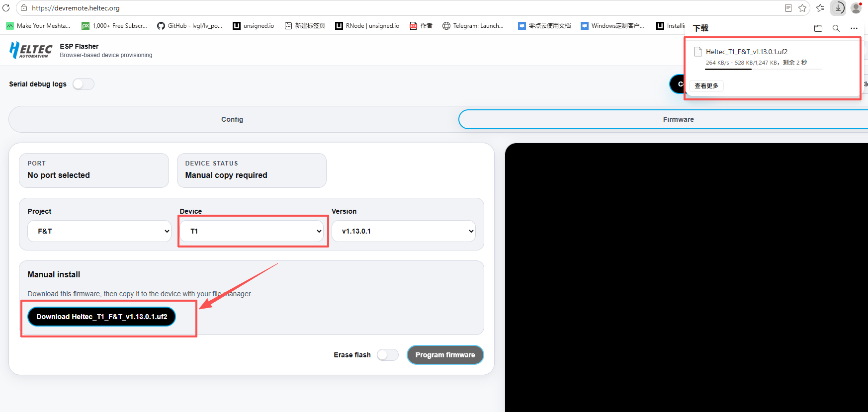Click the Download this firmware instruction text
Viewport: 868px width, 412px height.
pyautogui.click(x=140, y=294)
